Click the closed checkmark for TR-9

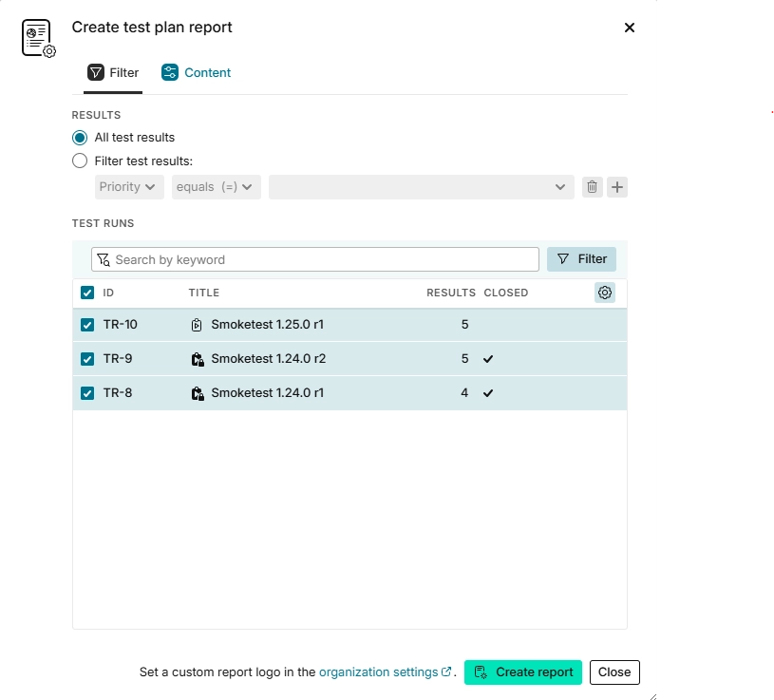pos(488,359)
